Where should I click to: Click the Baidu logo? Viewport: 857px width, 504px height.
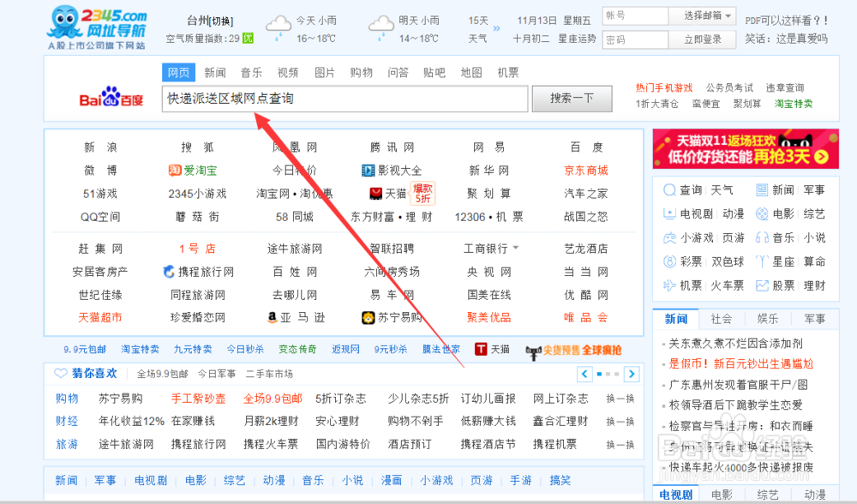tap(111, 98)
